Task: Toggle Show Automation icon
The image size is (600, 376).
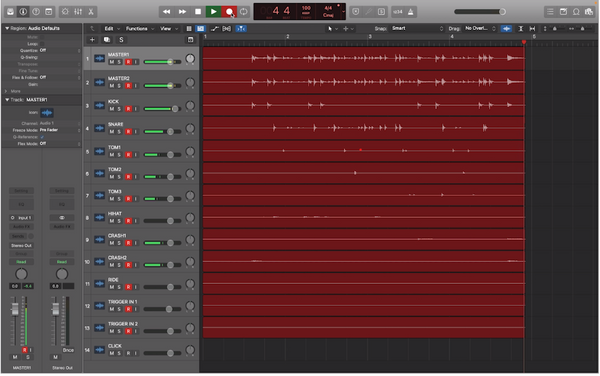Action: pyautogui.click(x=215, y=29)
